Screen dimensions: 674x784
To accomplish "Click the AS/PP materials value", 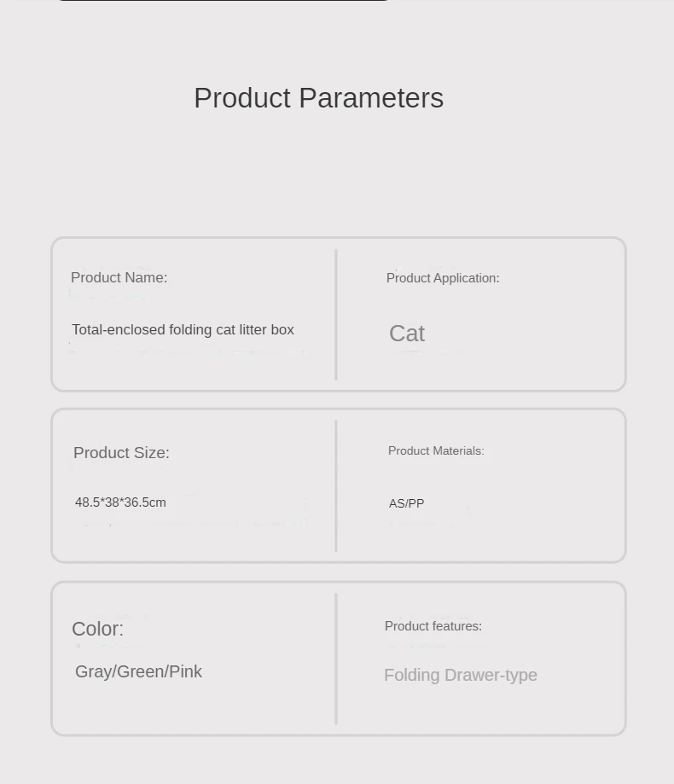I will pyautogui.click(x=406, y=503).
